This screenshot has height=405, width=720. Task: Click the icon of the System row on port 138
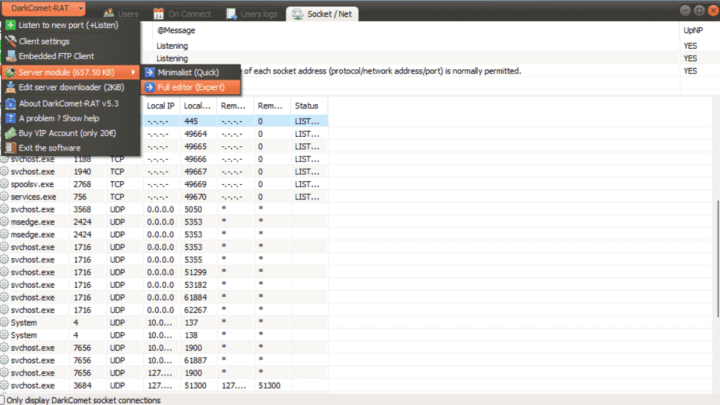(x=5, y=335)
